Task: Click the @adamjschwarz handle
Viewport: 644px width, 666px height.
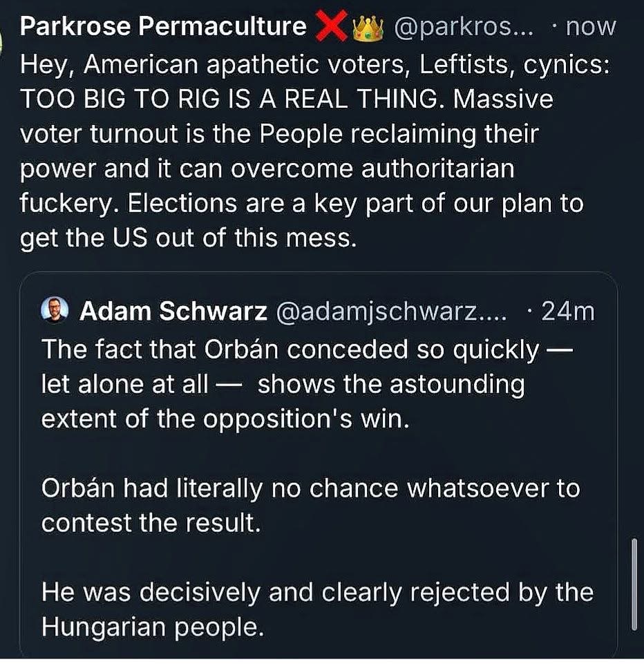Action: tap(391, 312)
